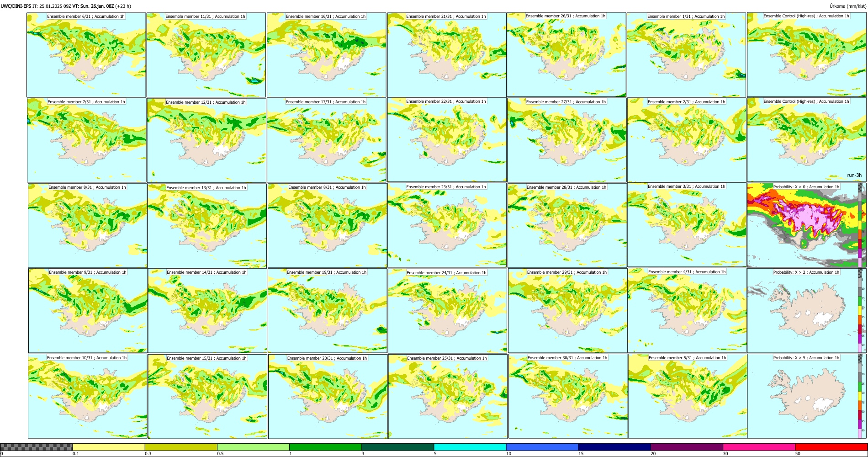Select the light green 0.5–1 legend swatch

point(253,447)
